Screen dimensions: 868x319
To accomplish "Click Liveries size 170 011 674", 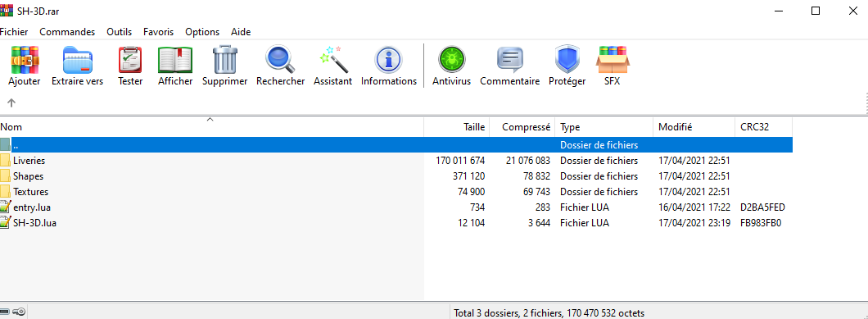I will pyautogui.click(x=460, y=161).
